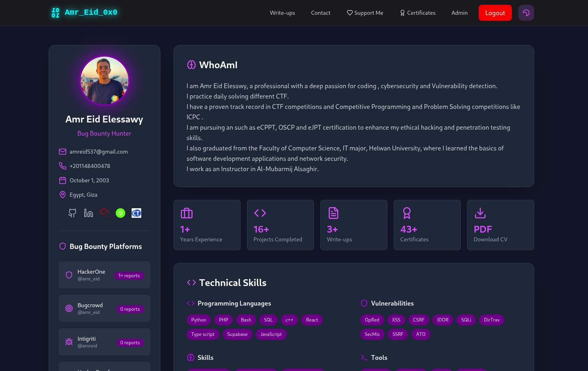Click the PDF download arrow icon

click(480, 213)
